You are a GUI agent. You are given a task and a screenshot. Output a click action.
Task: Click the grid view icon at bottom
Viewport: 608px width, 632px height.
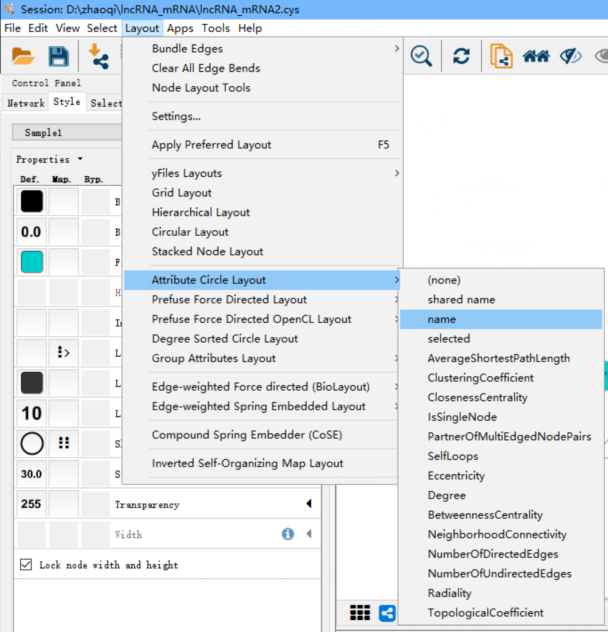pyautogui.click(x=360, y=613)
